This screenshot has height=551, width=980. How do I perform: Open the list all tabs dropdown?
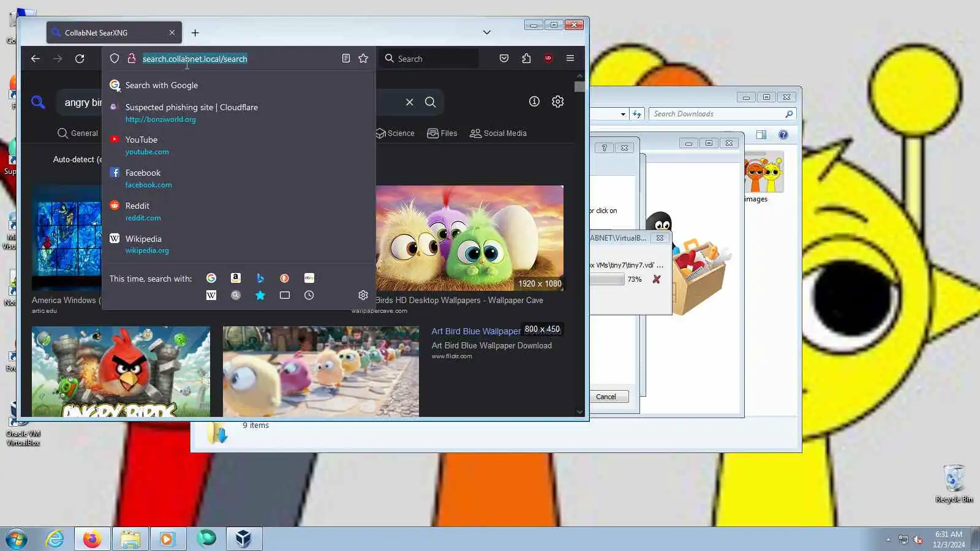487,32
